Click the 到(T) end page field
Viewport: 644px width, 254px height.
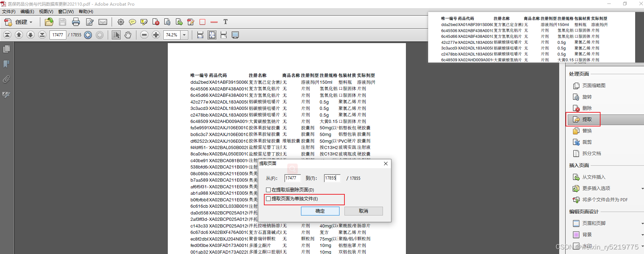[332, 178]
